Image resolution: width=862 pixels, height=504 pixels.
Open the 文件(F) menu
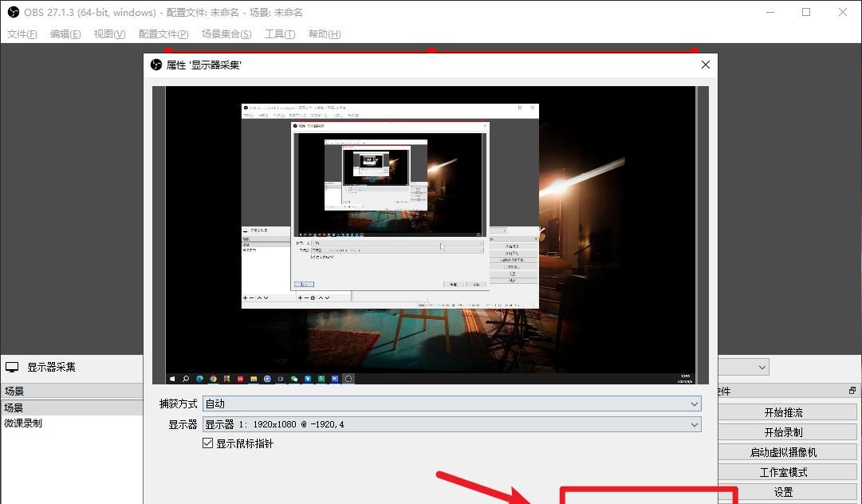click(x=22, y=34)
